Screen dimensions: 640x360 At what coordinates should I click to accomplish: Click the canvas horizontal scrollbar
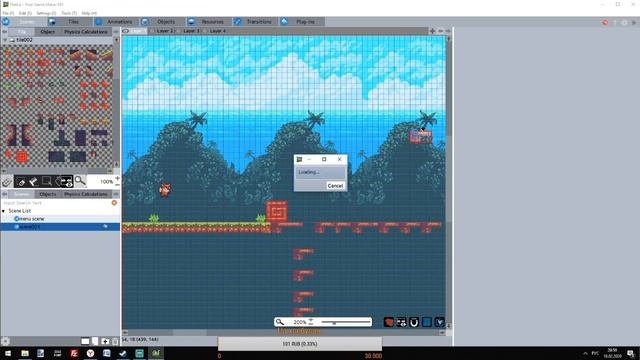pos(284,333)
